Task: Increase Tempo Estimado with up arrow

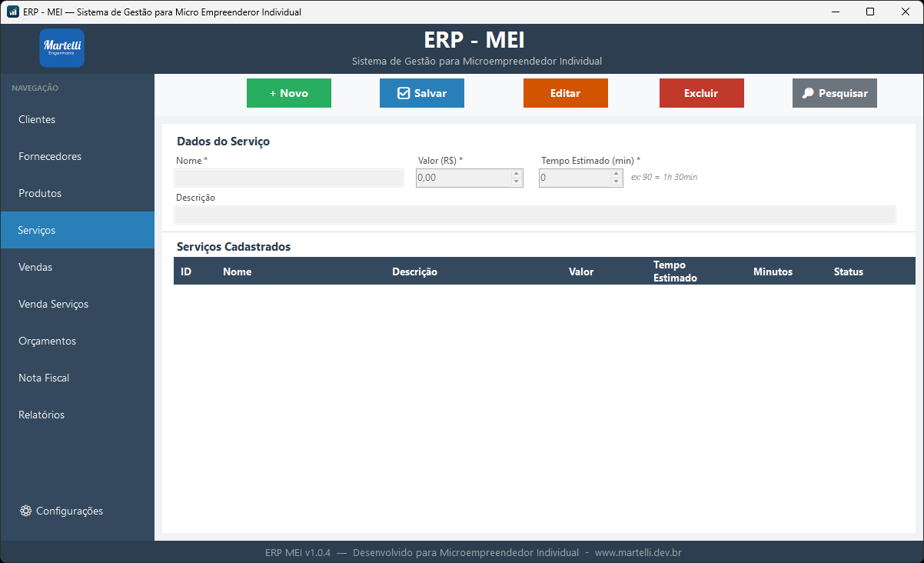Action: (617, 174)
